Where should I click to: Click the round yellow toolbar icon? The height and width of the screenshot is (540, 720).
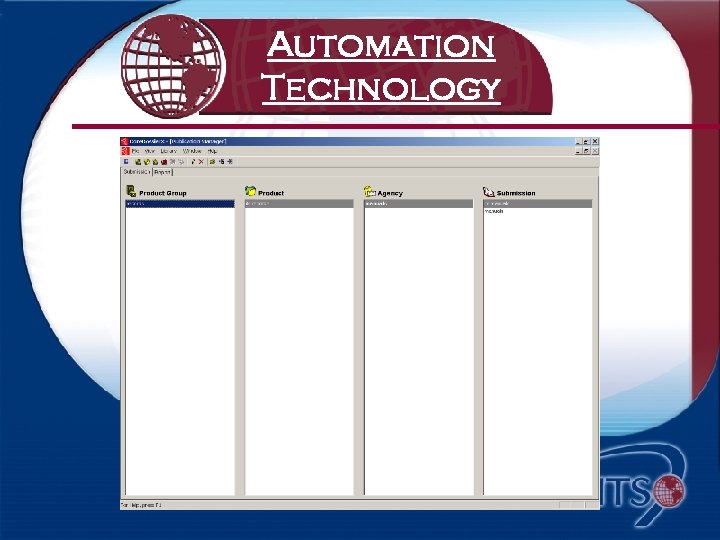(146, 162)
